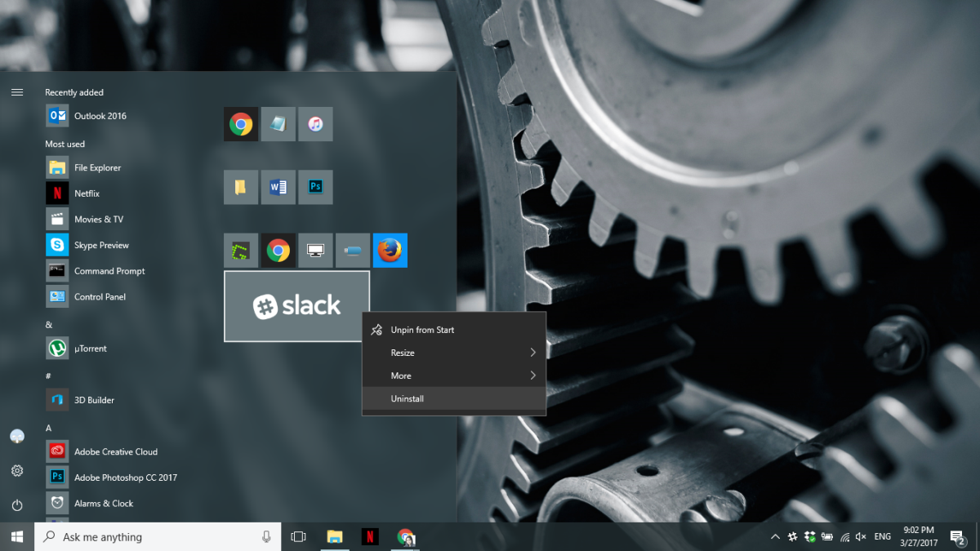Activate the Cortana microphone icon

tap(266, 537)
